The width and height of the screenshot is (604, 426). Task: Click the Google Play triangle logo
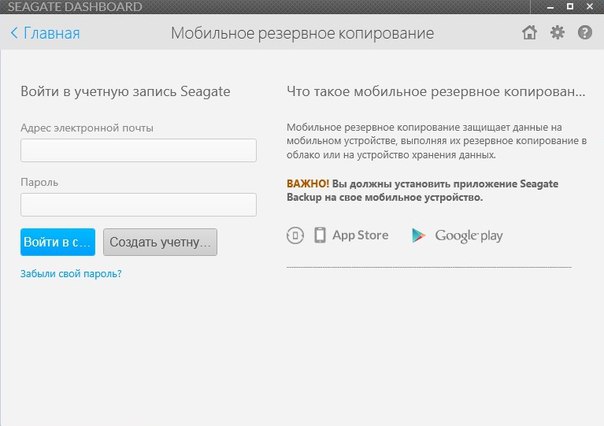click(419, 236)
